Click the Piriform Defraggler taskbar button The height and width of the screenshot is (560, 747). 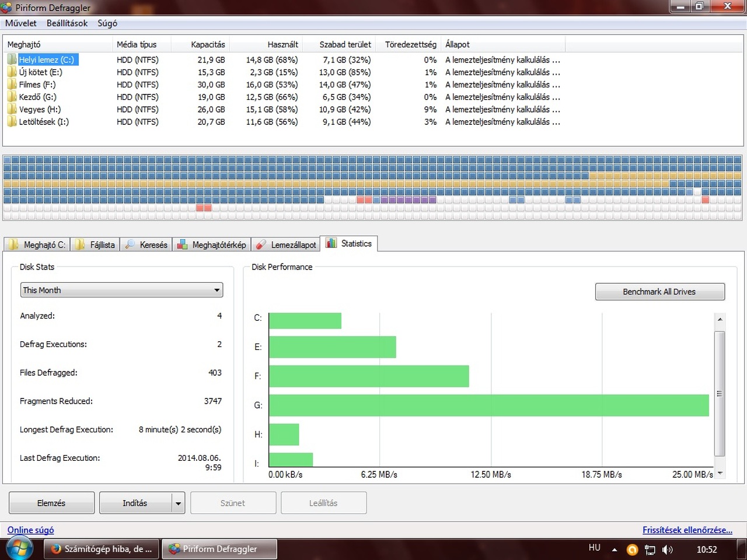219,549
